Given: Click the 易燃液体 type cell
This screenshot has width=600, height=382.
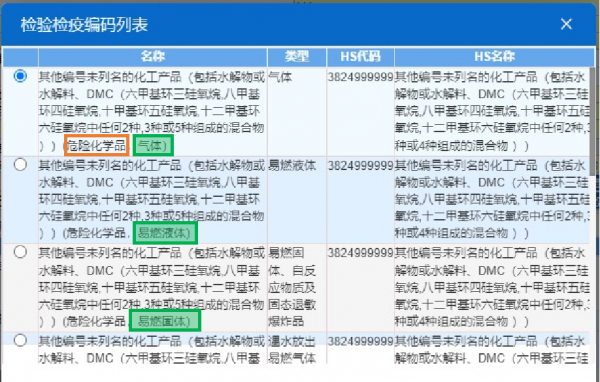Looking at the screenshot, I should point(292,165).
